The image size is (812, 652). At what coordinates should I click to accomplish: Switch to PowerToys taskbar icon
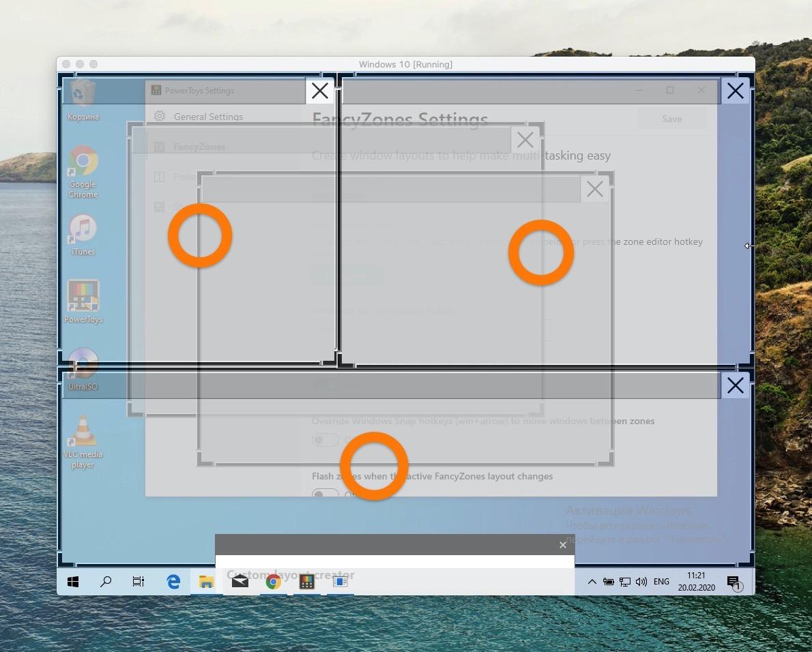tap(306, 582)
